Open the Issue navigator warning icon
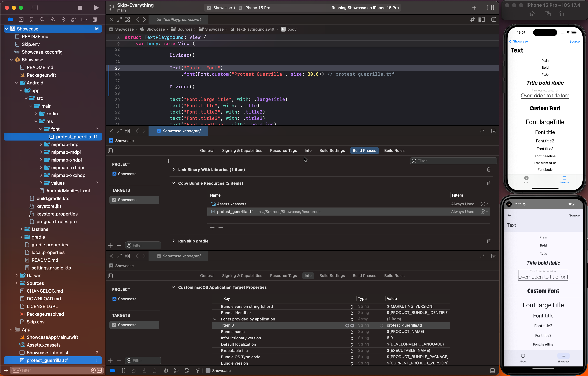588x376 pixels. point(52,20)
